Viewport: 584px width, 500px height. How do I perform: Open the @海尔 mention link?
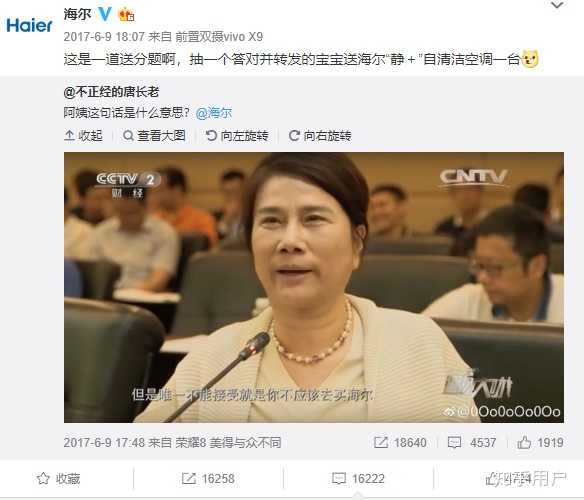214,113
